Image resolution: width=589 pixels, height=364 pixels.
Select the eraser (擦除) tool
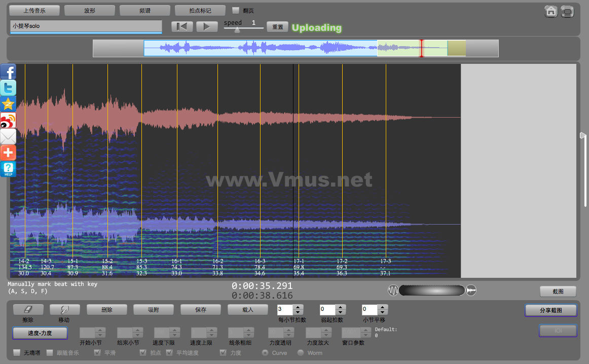(28, 309)
